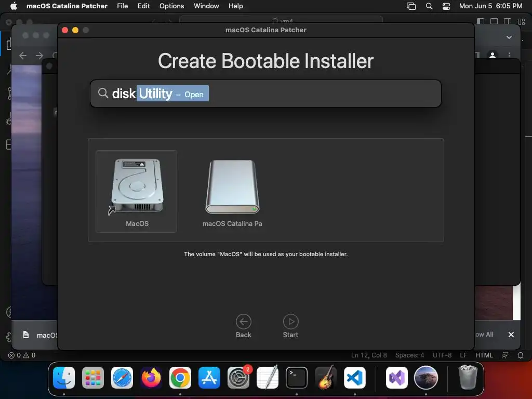Viewport: 532px width, 399px height.
Task: Click the browser forward arrow in background window
Action: pos(39,55)
